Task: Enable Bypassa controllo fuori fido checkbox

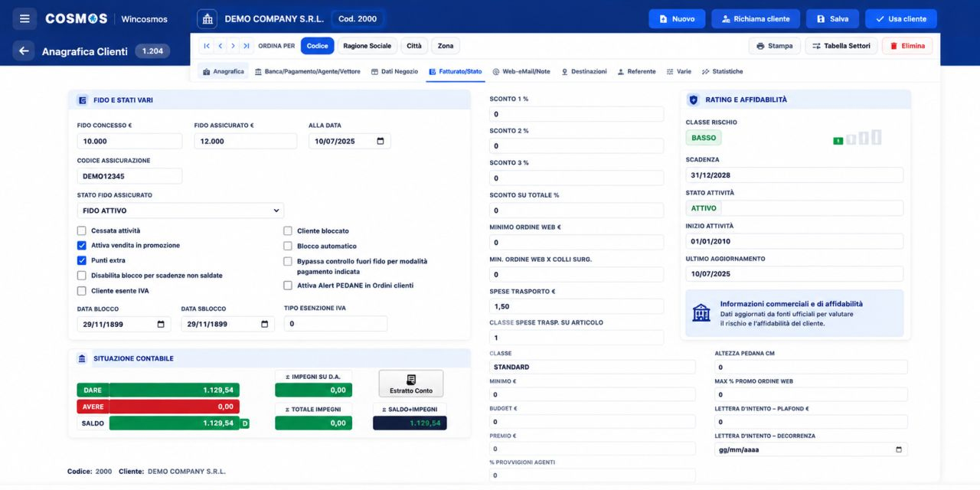Action: point(288,261)
